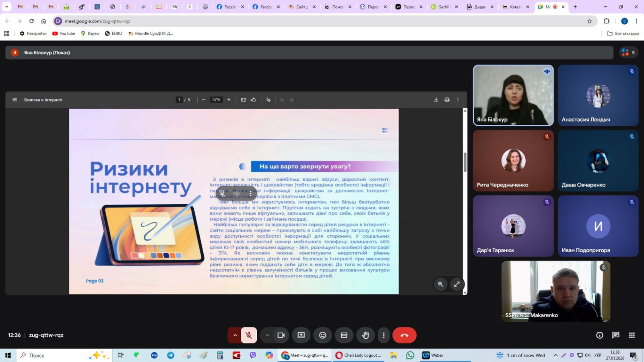Raise hand in the meeting
The image size is (644, 362).
click(x=365, y=335)
